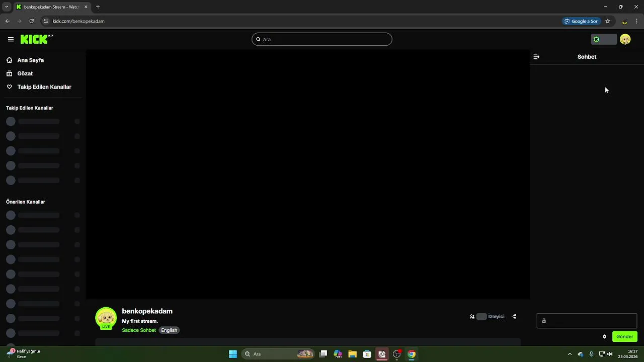
Task: Switch to Chrome on the taskbar
Action: [x=412, y=354]
